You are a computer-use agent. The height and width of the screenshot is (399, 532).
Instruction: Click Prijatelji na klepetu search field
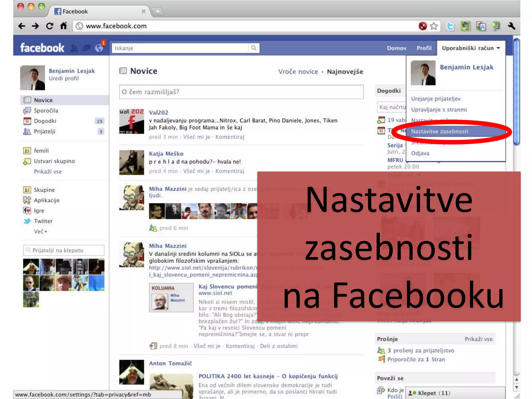click(x=64, y=250)
